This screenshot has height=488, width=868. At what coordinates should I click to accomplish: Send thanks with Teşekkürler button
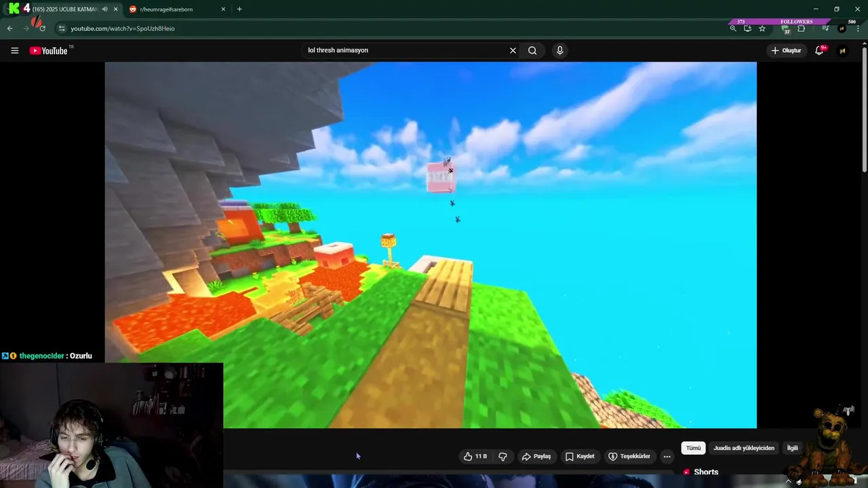[x=629, y=456]
